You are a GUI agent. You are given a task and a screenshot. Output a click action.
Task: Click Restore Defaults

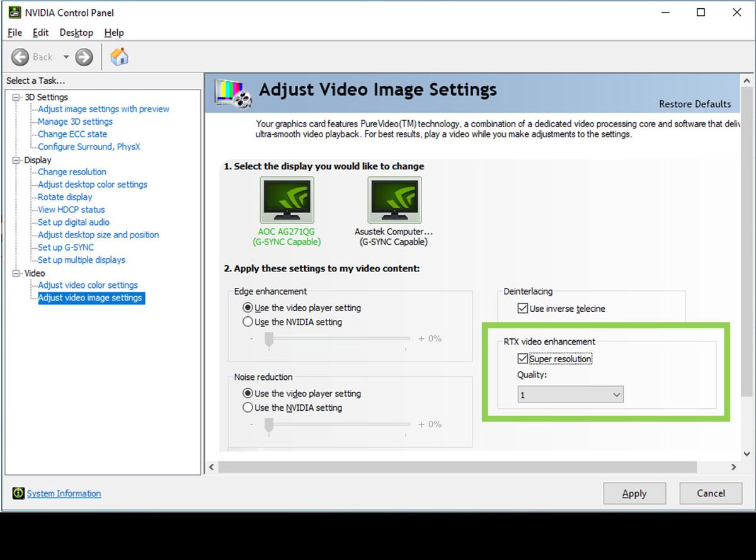[694, 104]
